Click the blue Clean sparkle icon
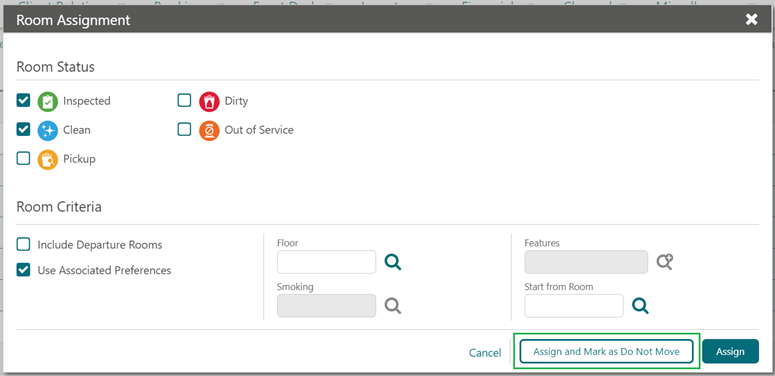 click(48, 131)
